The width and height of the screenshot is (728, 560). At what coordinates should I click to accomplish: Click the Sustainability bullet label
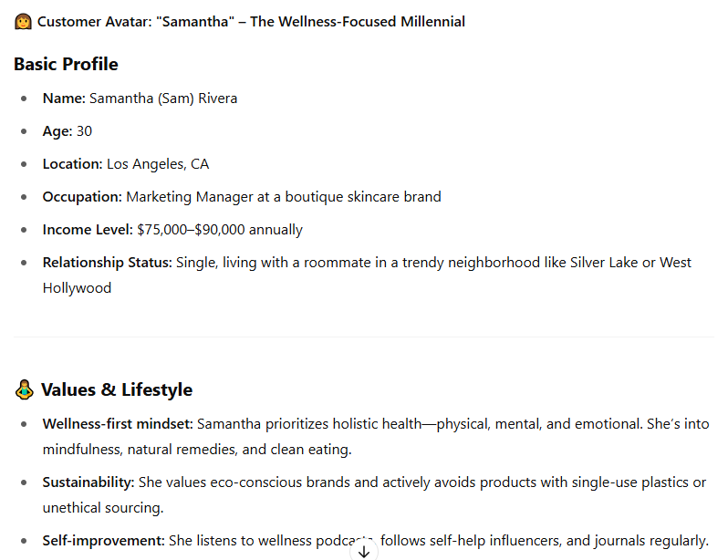tap(88, 482)
